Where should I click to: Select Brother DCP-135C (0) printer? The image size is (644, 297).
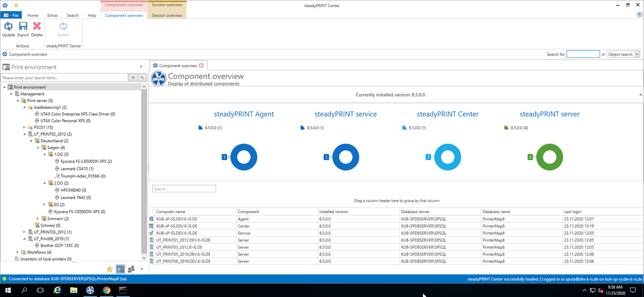59,246
